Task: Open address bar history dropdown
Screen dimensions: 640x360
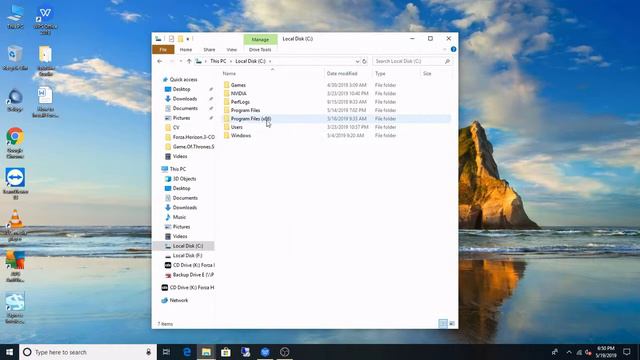Action: 357,61
